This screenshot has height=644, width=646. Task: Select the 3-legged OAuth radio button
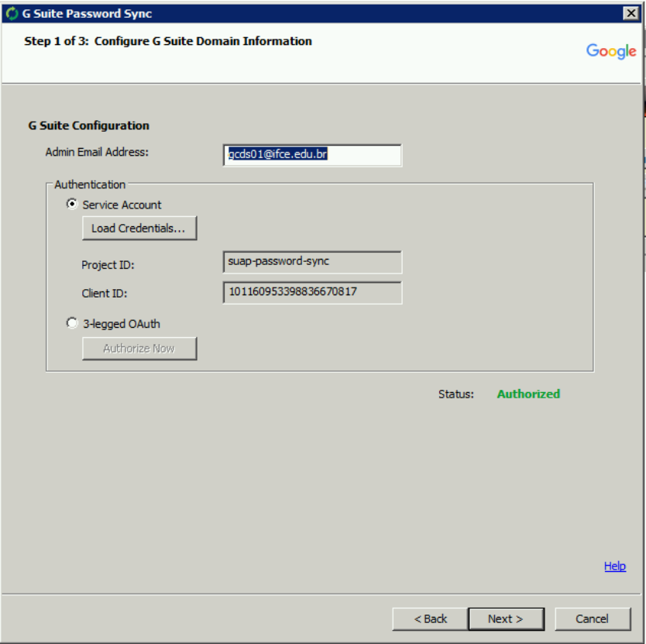(72, 323)
